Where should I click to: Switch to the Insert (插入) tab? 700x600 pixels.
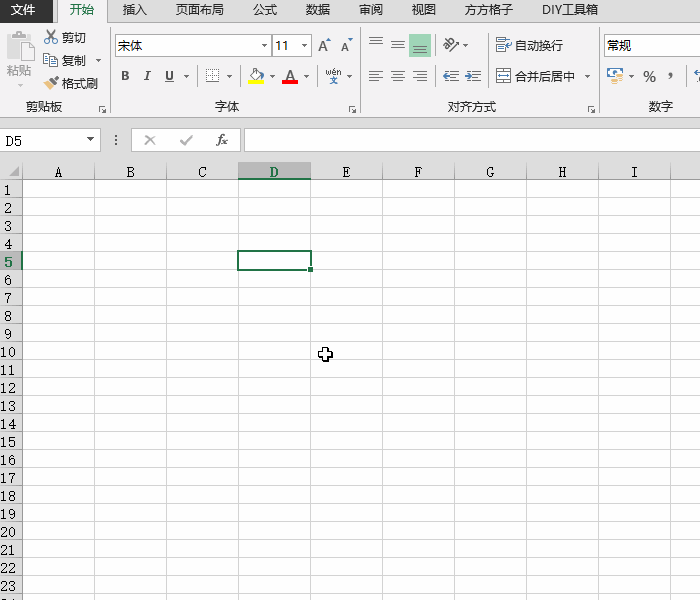(134, 10)
